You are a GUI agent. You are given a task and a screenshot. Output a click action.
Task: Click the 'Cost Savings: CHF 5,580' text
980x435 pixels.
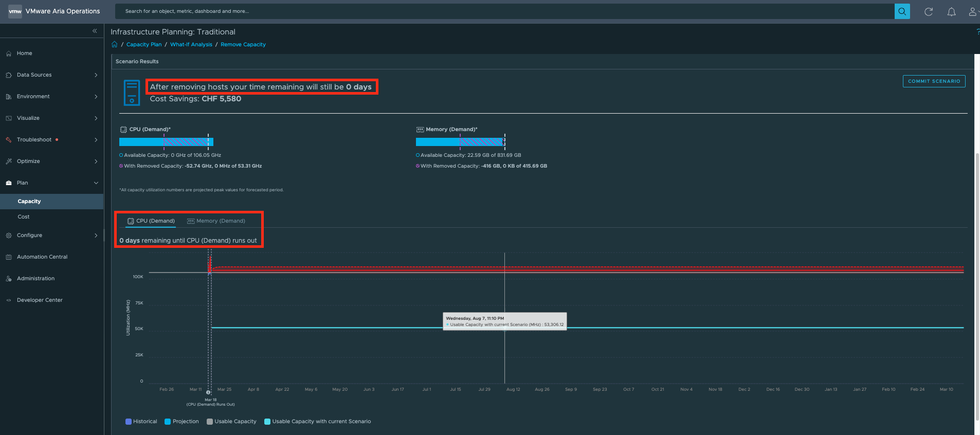195,99
